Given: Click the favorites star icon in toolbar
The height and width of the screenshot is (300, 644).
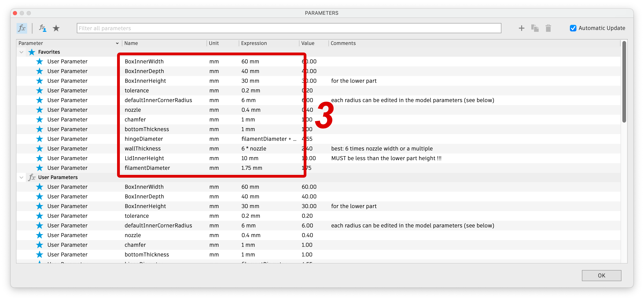Looking at the screenshot, I should (57, 28).
